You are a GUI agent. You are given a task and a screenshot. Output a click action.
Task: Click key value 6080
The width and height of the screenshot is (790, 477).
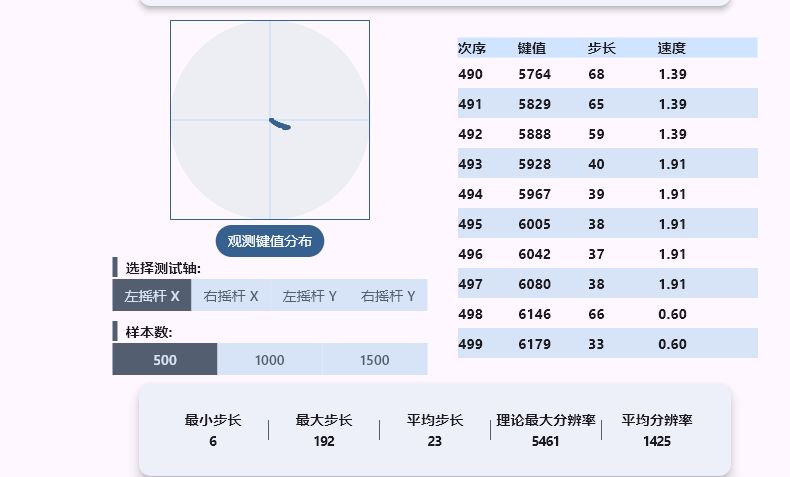pyautogui.click(x=535, y=284)
